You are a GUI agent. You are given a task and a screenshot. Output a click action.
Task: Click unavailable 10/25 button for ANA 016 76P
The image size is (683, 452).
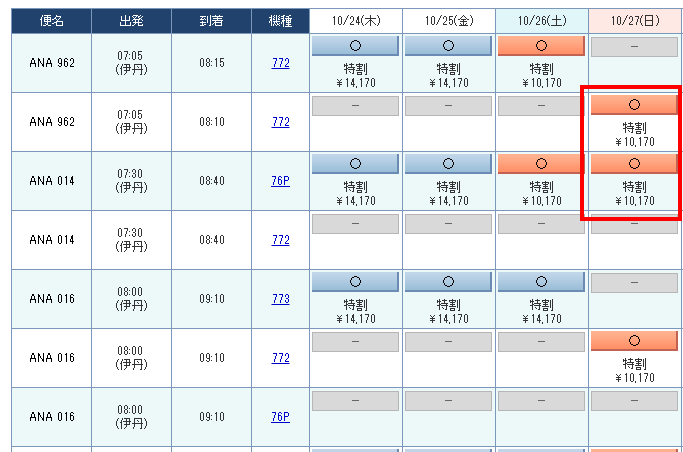click(448, 401)
